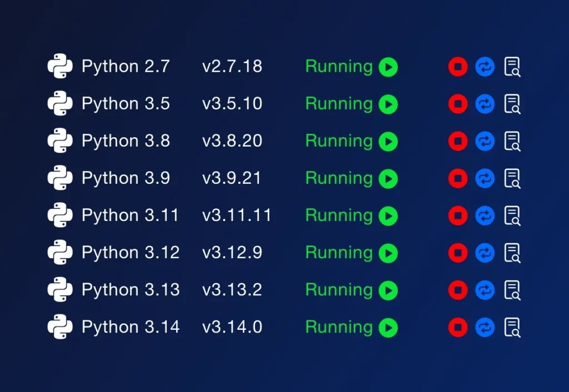Image resolution: width=569 pixels, height=392 pixels.
Task: Click the Running status text for Python 2.7
Action: tap(339, 68)
